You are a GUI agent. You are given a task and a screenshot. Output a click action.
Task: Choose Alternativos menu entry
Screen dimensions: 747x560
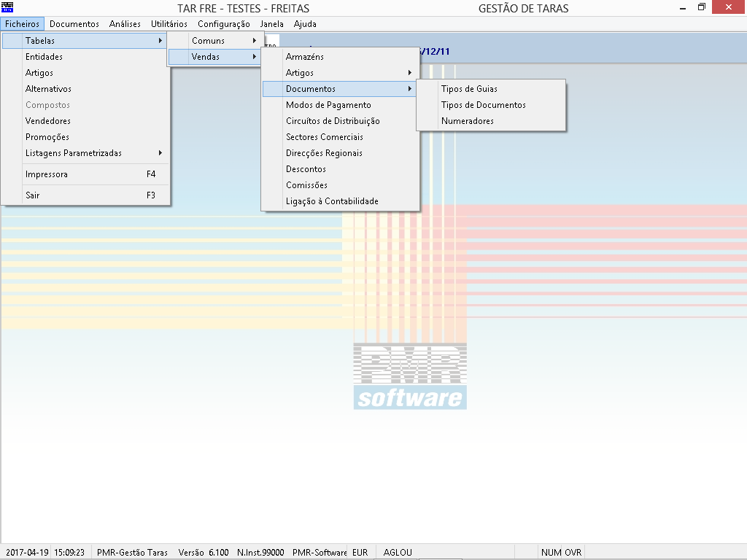pyautogui.click(x=85, y=89)
